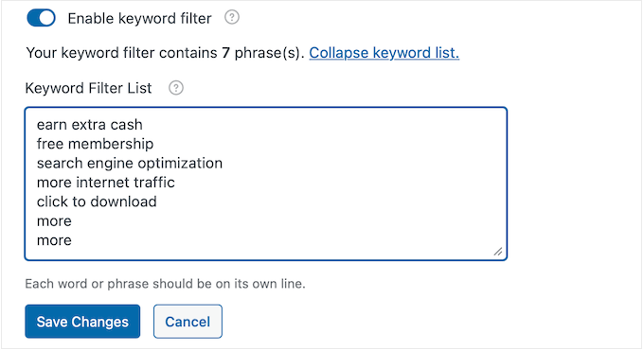644x350 pixels.
Task: Focus the Keyword Filter List text box
Action: [266, 184]
